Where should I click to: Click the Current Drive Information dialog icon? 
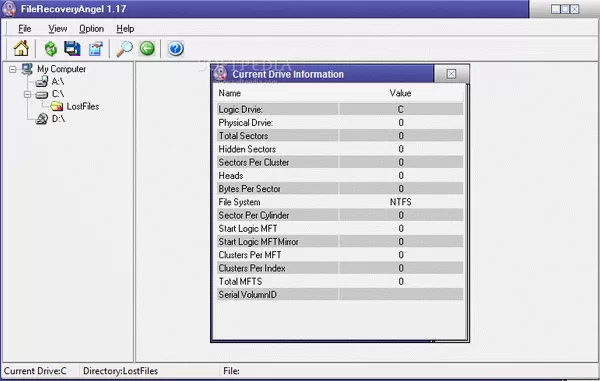coord(220,74)
